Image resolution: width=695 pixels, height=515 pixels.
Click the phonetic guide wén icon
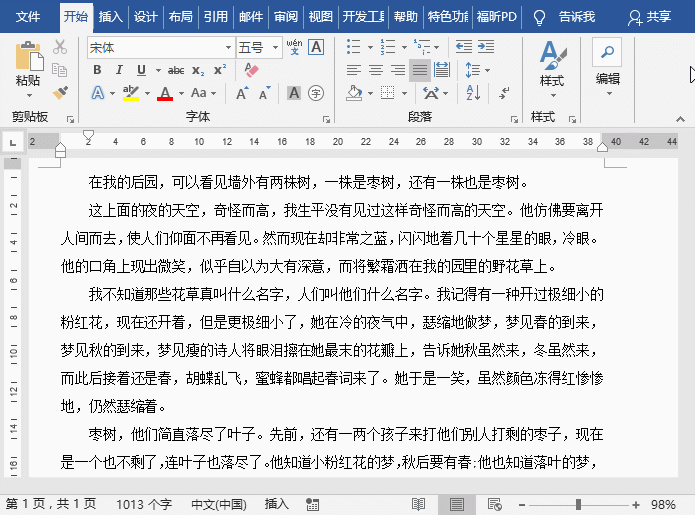(x=294, y=47)
